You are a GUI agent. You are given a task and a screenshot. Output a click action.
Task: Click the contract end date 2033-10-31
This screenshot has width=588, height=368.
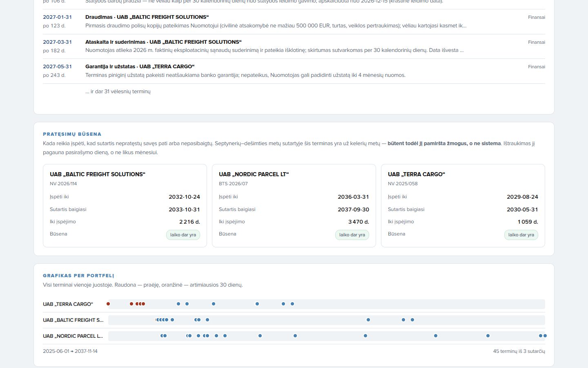[x=184, y=209]
